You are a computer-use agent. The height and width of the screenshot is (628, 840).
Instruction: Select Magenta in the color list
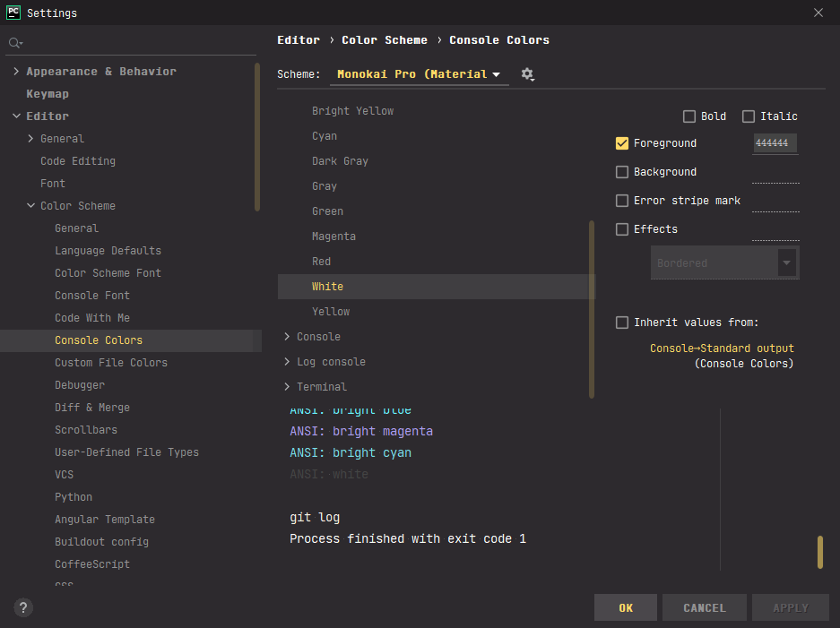tap(333, 237)
